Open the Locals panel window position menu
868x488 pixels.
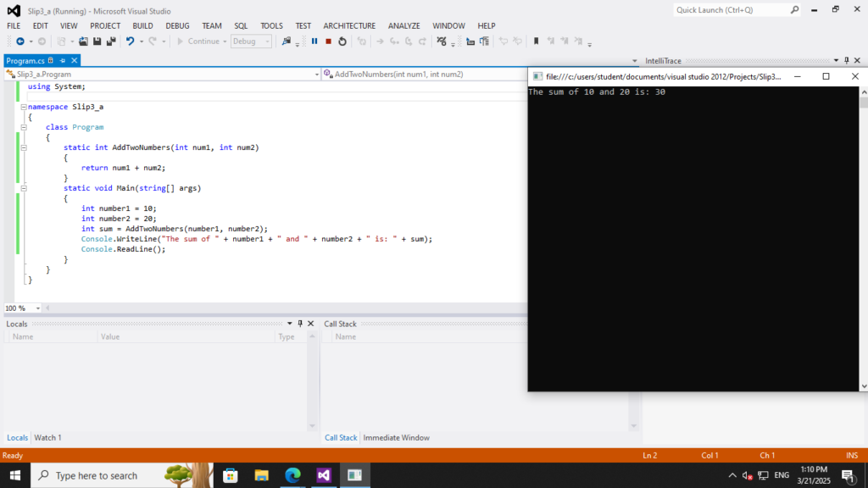[290, 324]
